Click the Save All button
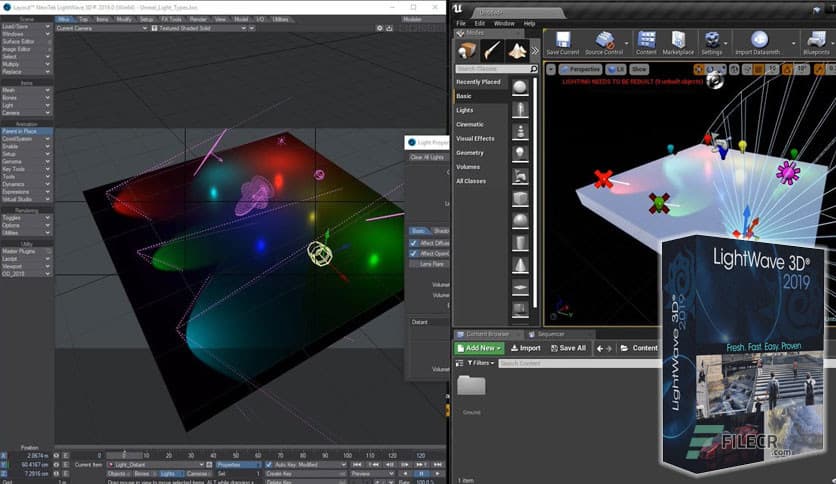The width and height of the screenshot is (836, 484). 568,348
